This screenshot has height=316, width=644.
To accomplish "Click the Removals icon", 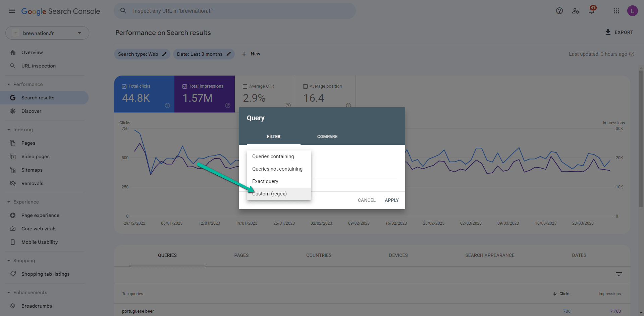I will (x=13, y=183).
